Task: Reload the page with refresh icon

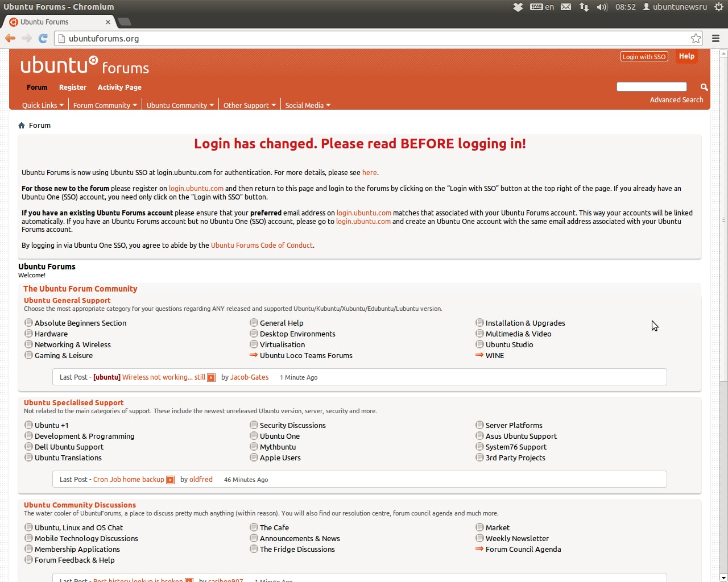Action: [43, 38]
